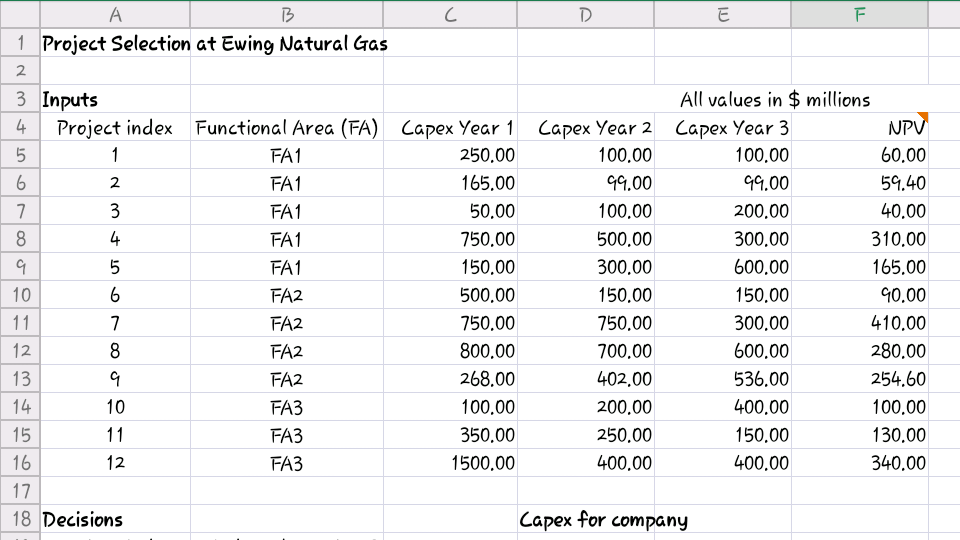Click Capex Year 1 value 1500.00
This screenshot has height=540, width=960.
pyautogui.click(x=450, y=463)
